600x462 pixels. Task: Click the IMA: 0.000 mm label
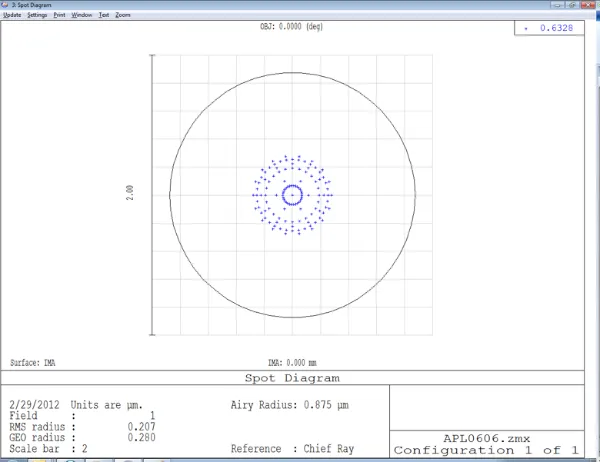click(x=292, y=363)
